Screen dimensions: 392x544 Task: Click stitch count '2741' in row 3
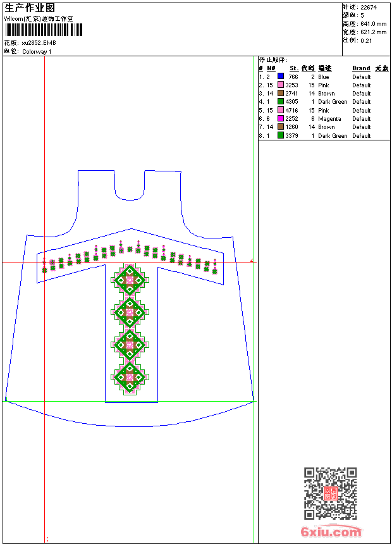pos(291,94)
